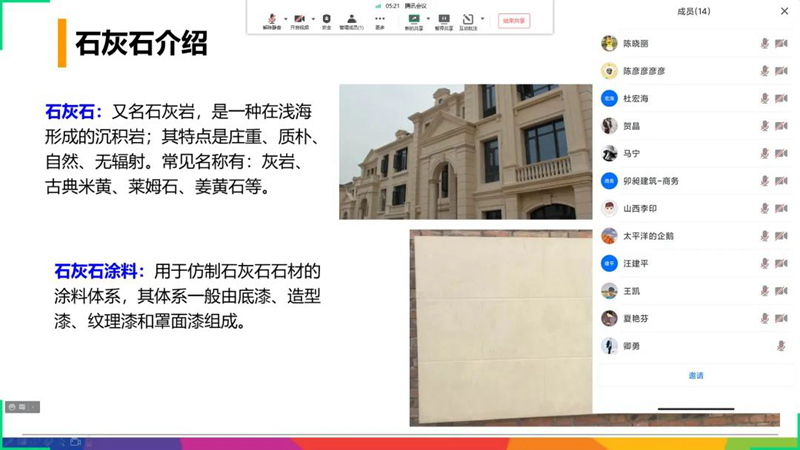Toggle microphone for 陈彦彦彦彦
Viewport: 800px width, 450px height.
tap(765, 71)
